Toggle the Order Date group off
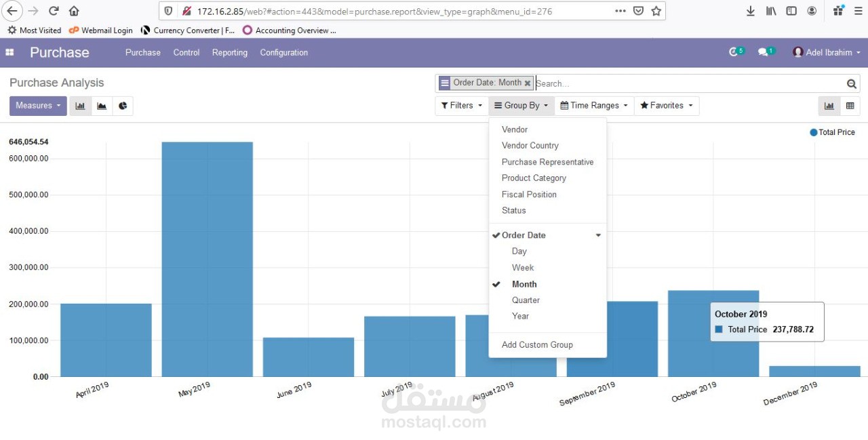Viewport: 868px width, 440px height. 522,235
